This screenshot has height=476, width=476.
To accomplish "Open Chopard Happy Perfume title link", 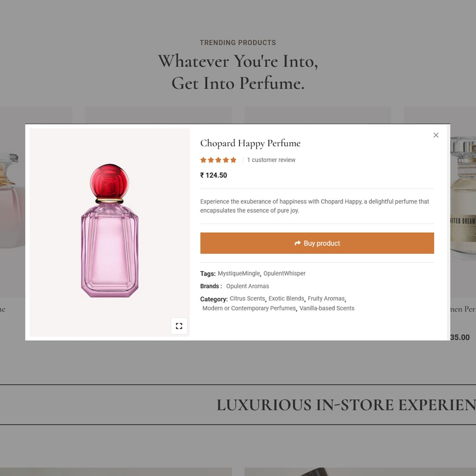I will tap(250, 143).
